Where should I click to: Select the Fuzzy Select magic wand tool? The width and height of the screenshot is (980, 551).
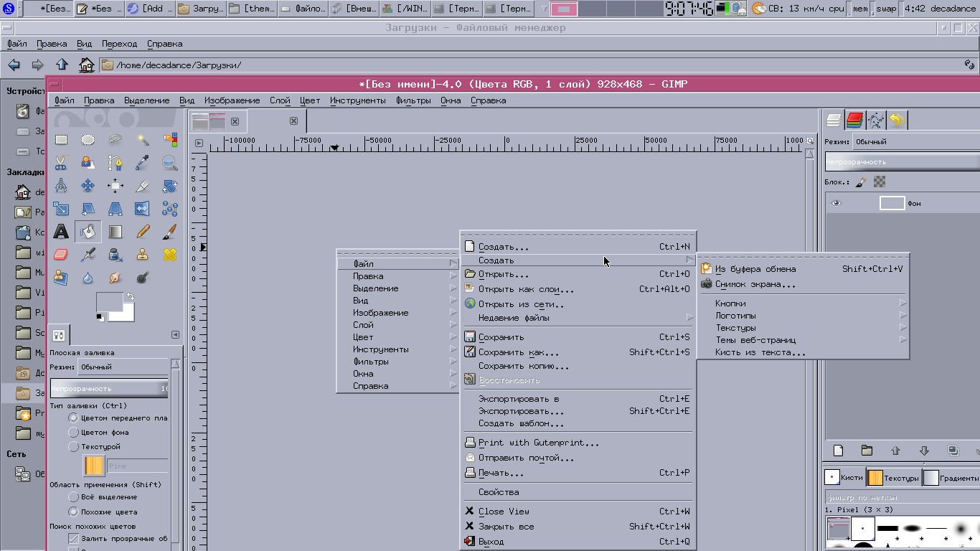(x=143, y=140)
